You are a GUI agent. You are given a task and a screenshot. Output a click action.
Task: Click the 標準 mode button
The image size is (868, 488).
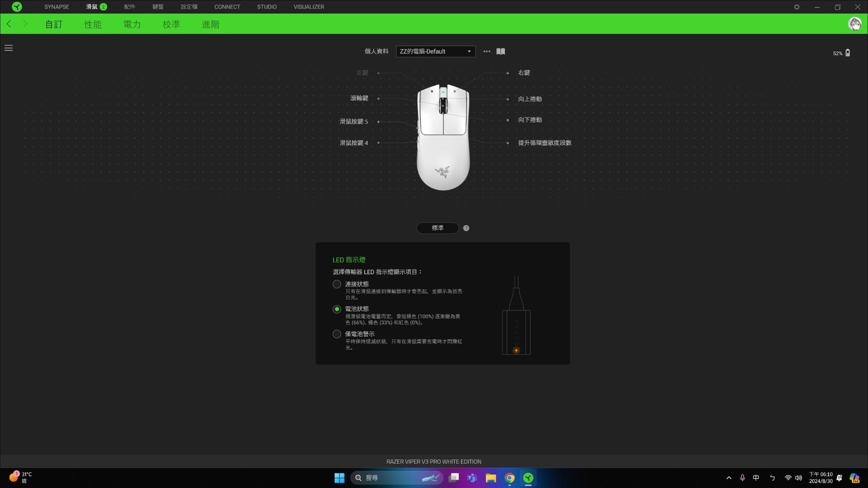(x=437, y=228)
